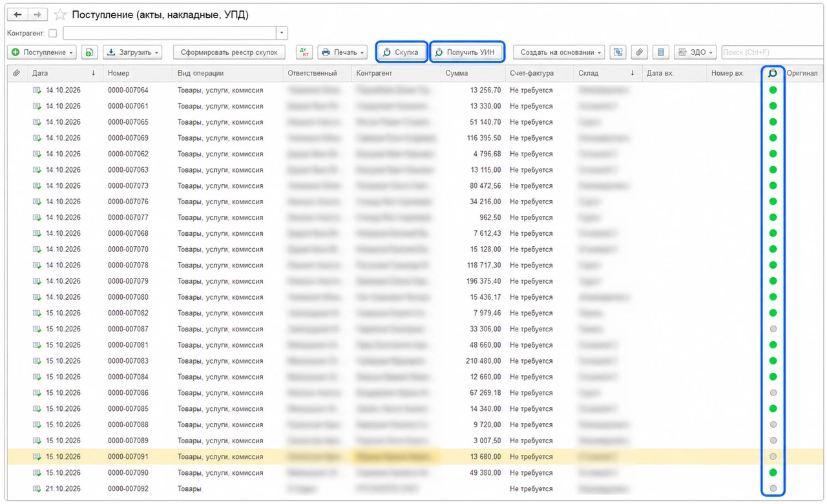This screenshot has height=504, width=827.
Task: Open the Загрузить dropdown
Action: pos(132,52)
